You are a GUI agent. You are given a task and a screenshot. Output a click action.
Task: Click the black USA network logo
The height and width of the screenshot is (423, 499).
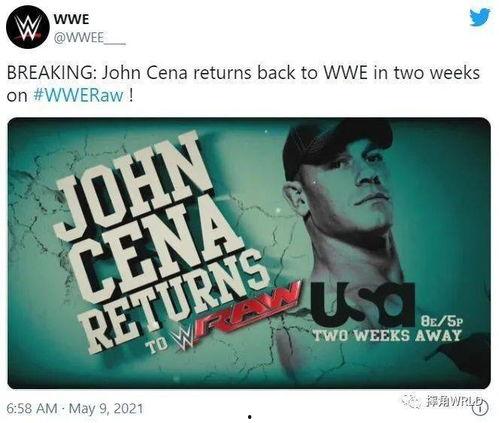362,304
